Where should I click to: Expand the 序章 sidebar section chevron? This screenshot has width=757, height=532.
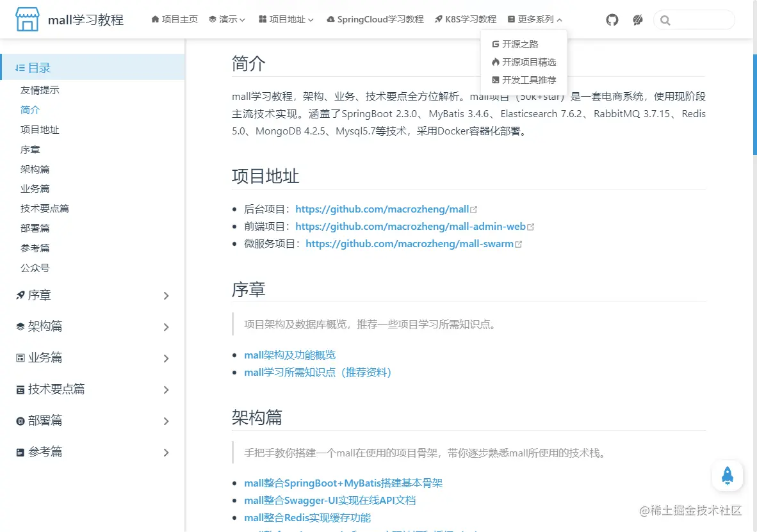coord(166,295)
